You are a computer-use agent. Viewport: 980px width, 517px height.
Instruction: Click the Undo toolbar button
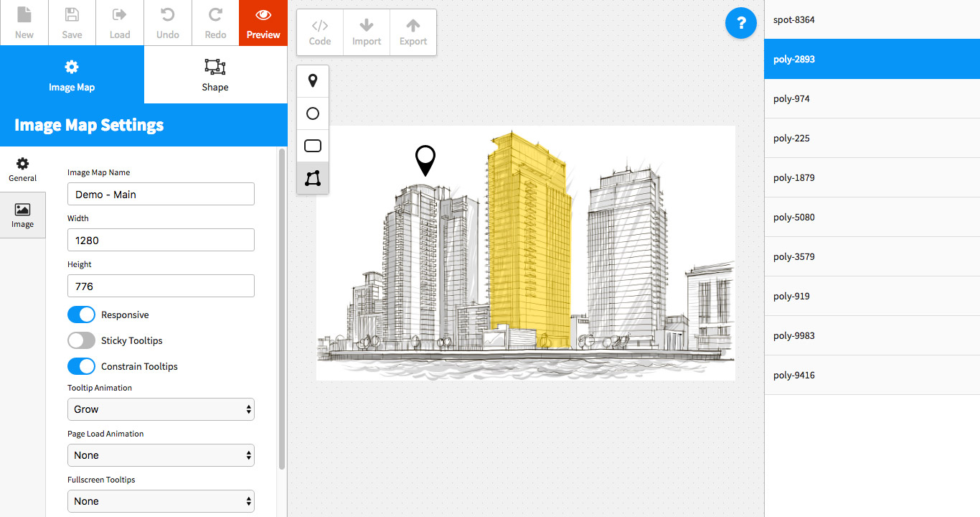coord(168,23)
